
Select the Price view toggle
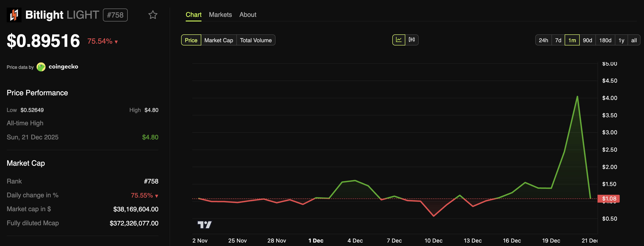pyautogui.click(x=191, y=40)
